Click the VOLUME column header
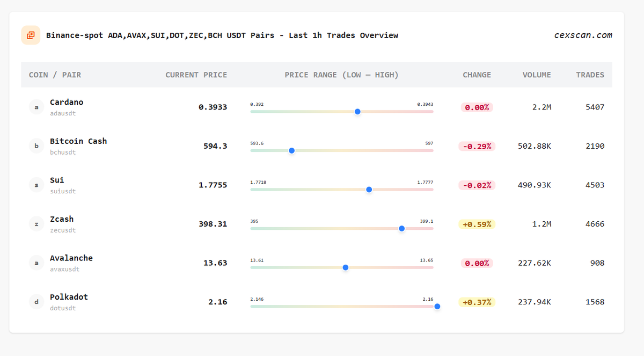 [x=537, y=75]
